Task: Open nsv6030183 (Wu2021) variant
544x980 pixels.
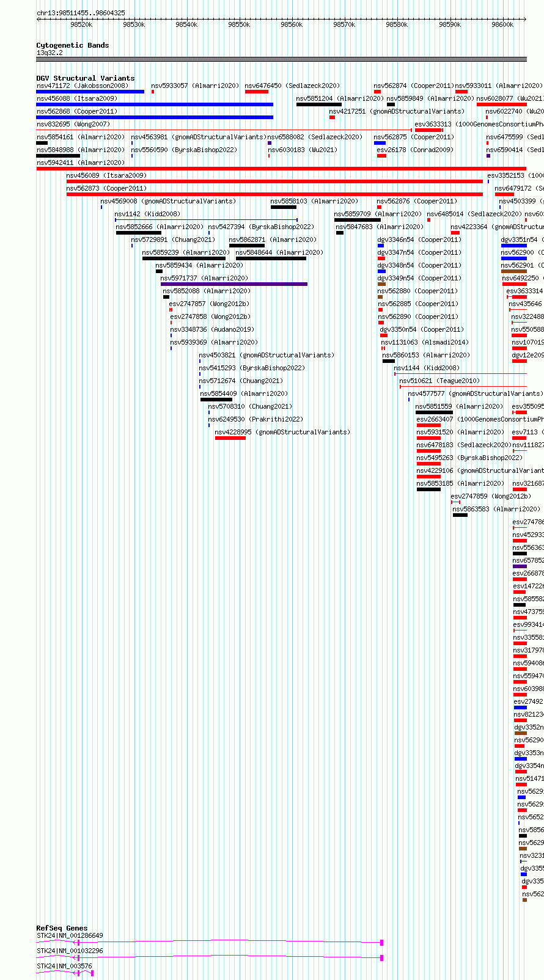Action: click(x=302, y=150)
